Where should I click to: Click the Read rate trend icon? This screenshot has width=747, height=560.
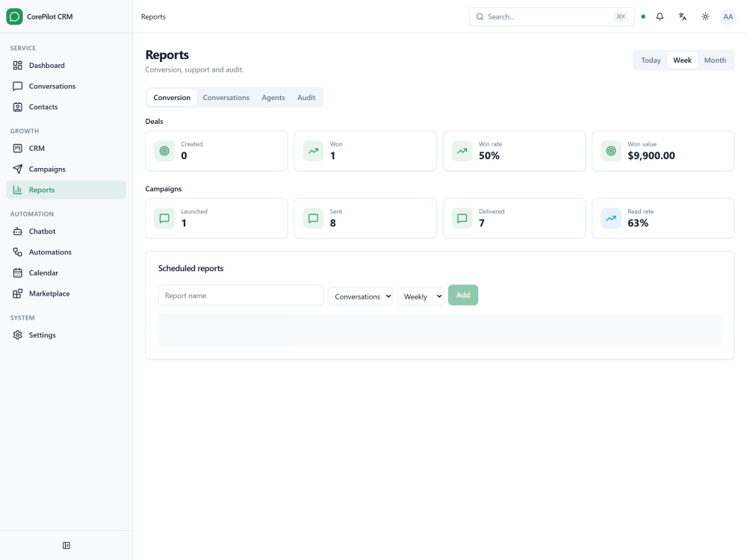pyautogui.click(x=611, y=219)
